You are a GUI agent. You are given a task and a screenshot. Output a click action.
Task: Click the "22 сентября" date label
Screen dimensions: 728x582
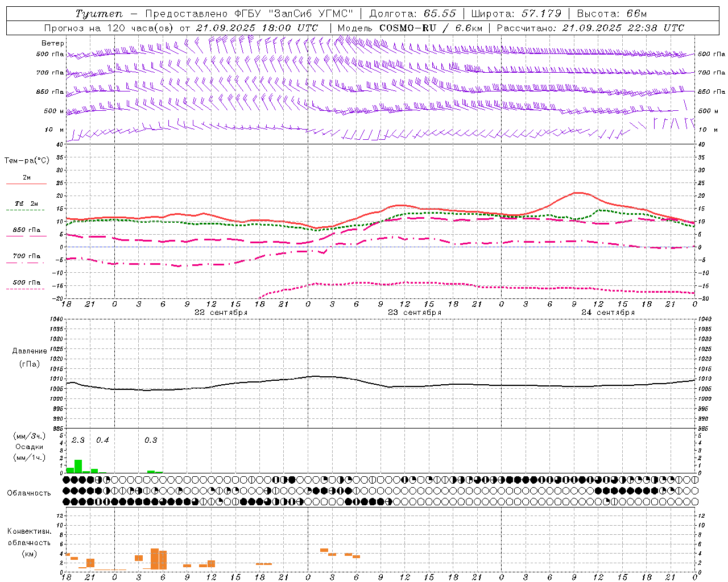[221, 313]
